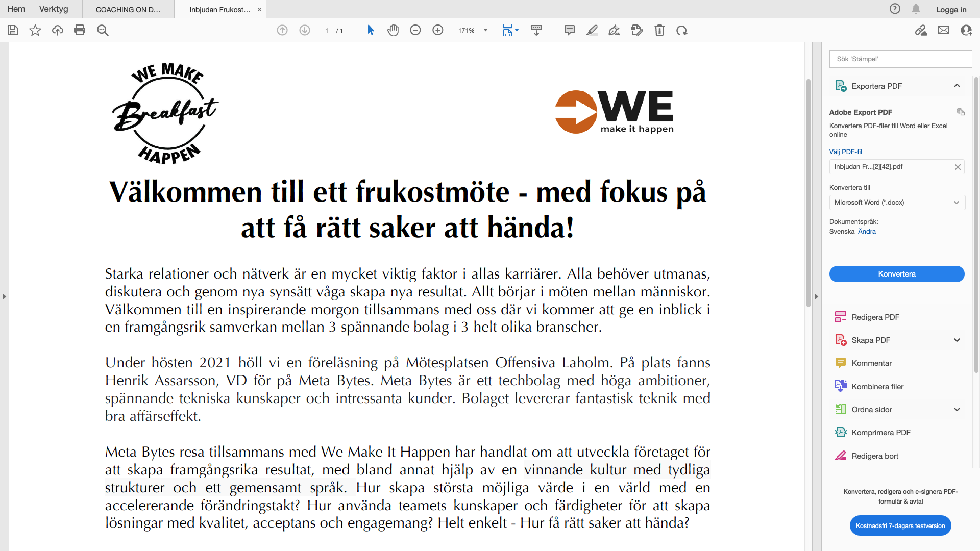Open the Verktyg tab

[x=54, y=9]
